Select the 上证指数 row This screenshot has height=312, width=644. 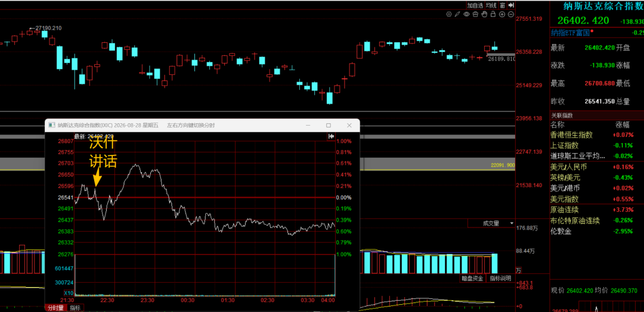coord(596,145)
